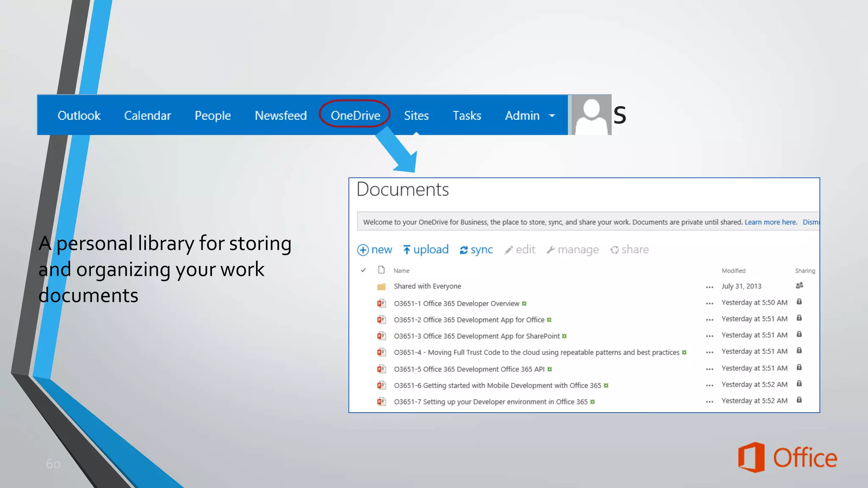Toggle the select-all checkmark in header

pos(363,270)
